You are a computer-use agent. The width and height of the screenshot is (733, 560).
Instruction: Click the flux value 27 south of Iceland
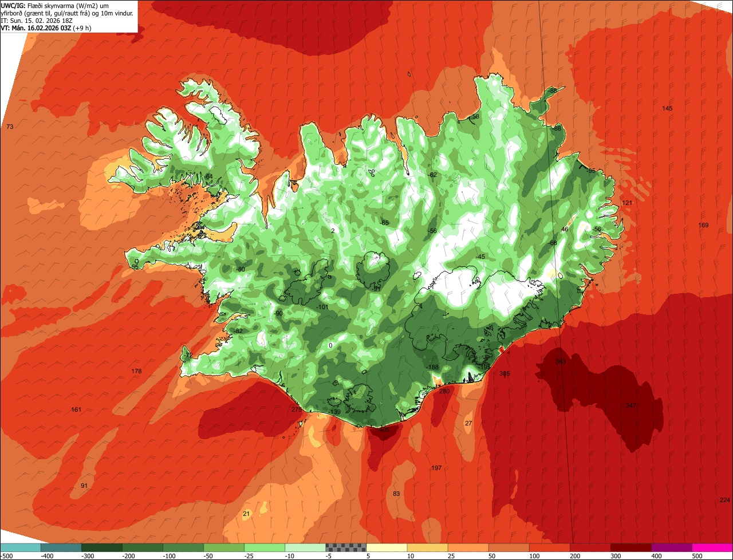(468, 424)
